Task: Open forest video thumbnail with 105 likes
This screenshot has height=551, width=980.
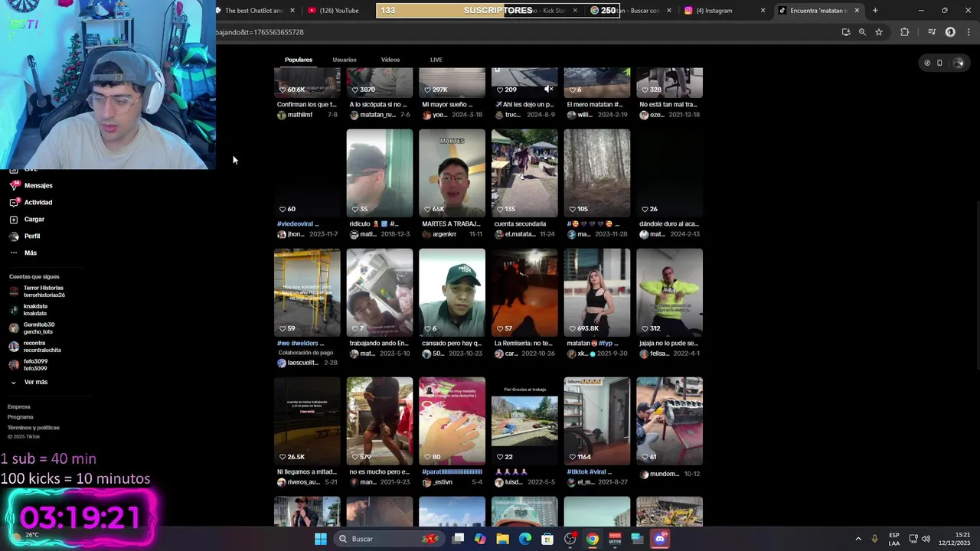Action: (597, 172)
